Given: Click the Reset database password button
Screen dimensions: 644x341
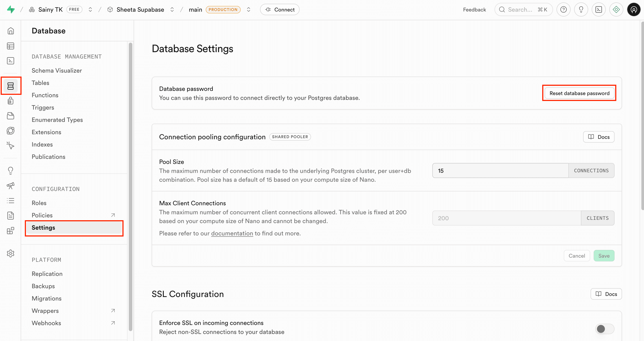Looking at the screenshot, I should [x=579, y=93].
